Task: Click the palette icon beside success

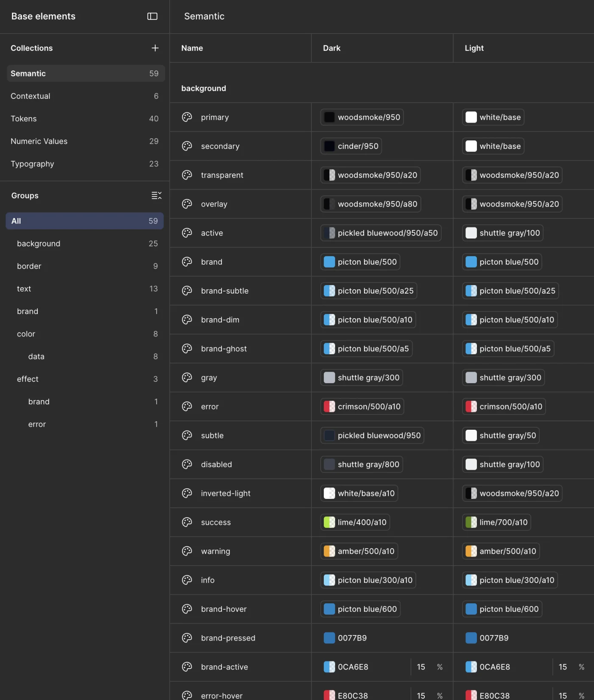Action: tap(187, 522)
